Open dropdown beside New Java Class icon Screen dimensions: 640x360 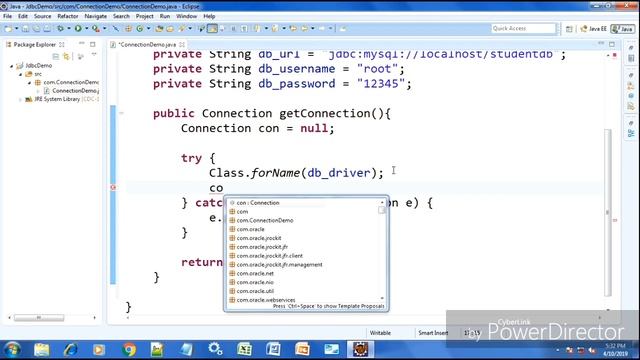148,29
